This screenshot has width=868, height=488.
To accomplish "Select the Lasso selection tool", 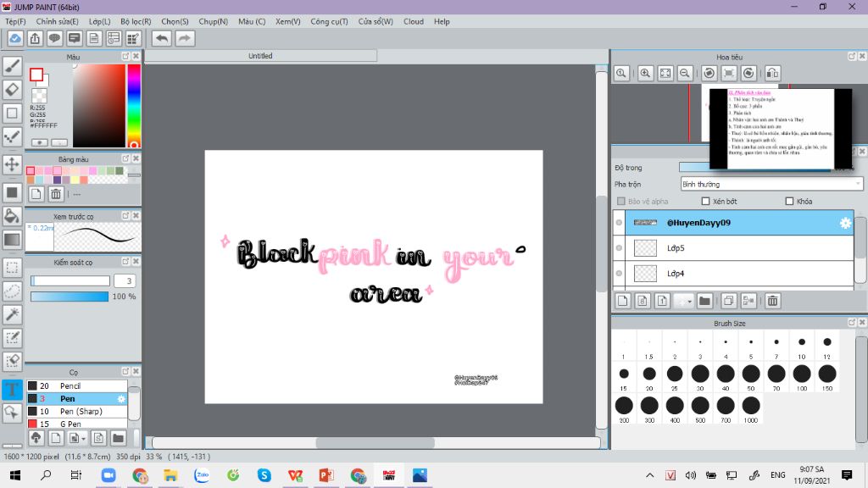I will pyautogui.click(x=12, y=291).
